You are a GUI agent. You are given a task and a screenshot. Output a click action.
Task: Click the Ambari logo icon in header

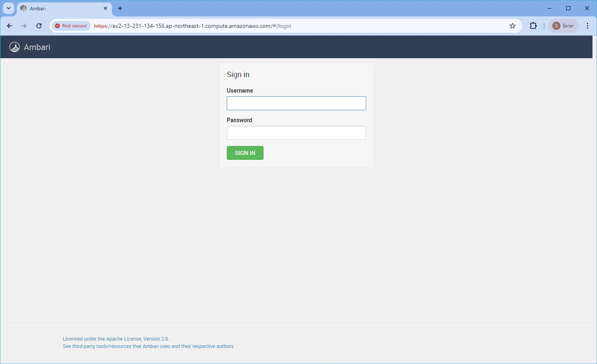click(x=14, y=47)
